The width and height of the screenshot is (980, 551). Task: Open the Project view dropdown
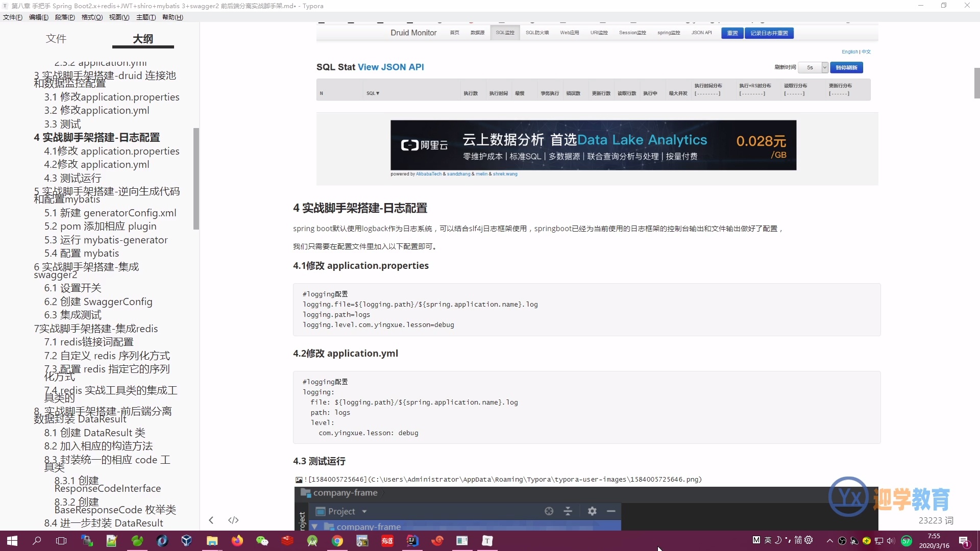pyautogui.click(x=363, y=511)
